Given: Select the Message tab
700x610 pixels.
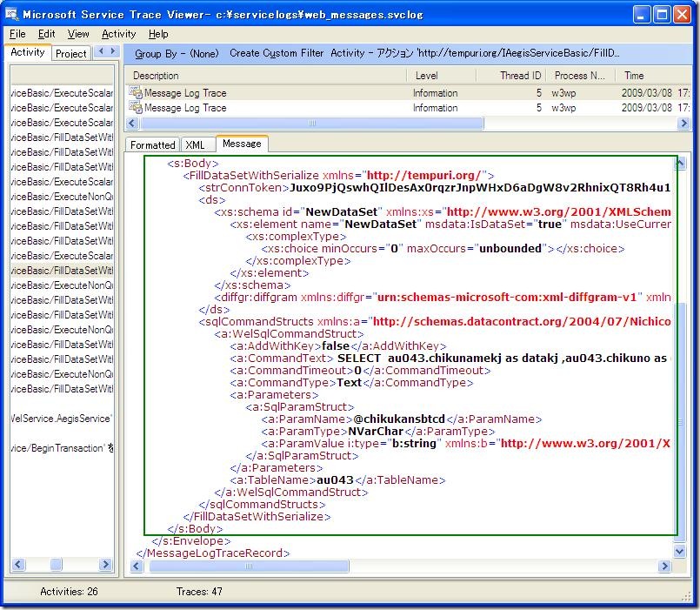Looking at the screenshot, I should 242,144.
